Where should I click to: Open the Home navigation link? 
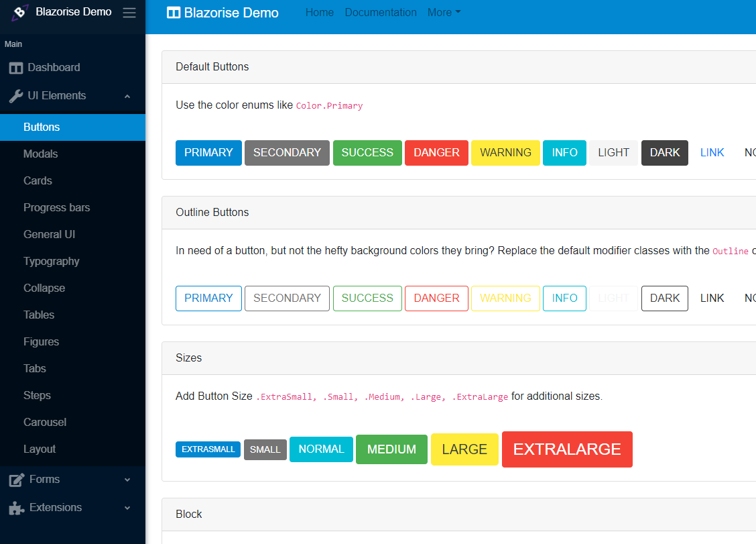point(320,12)
